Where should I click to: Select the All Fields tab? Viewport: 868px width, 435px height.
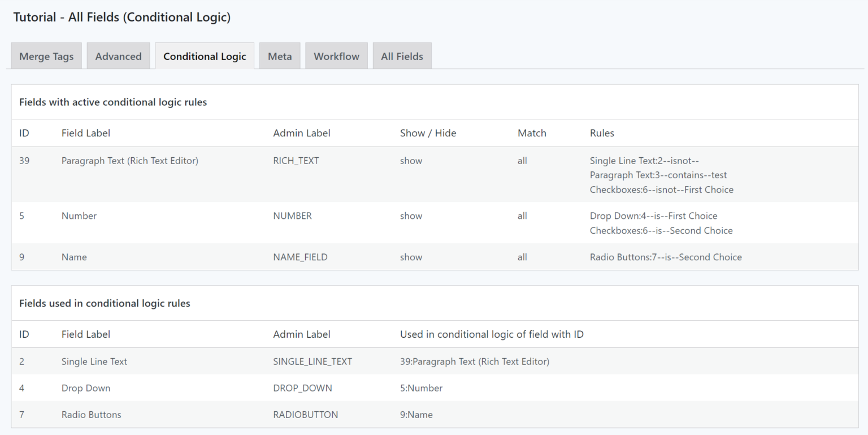pos(402,55)
